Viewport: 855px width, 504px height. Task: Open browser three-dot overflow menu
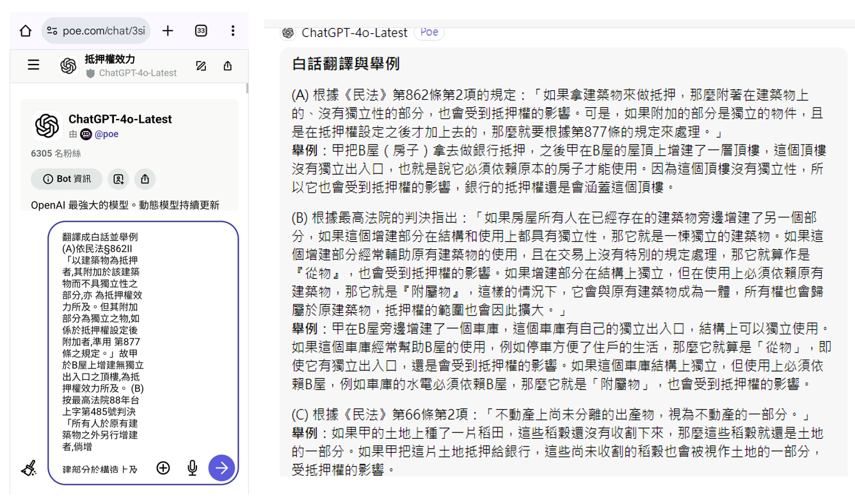click(x=233, y=31)
